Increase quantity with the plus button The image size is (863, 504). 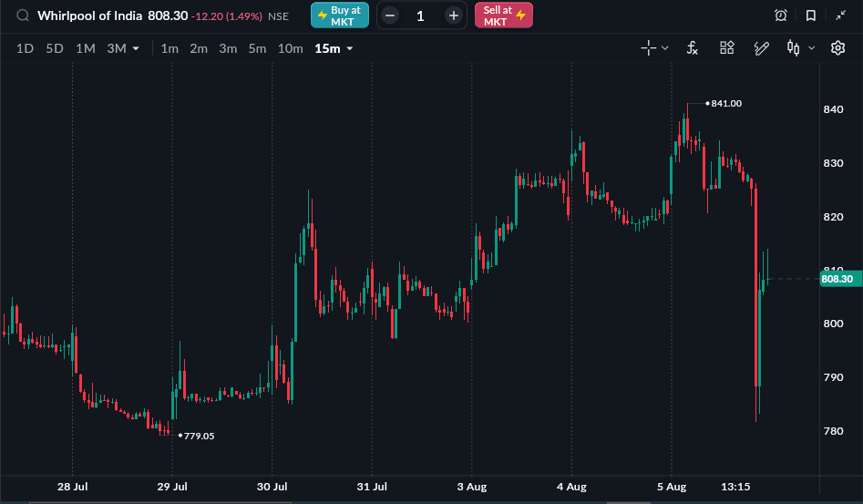[x=454, y=16]
